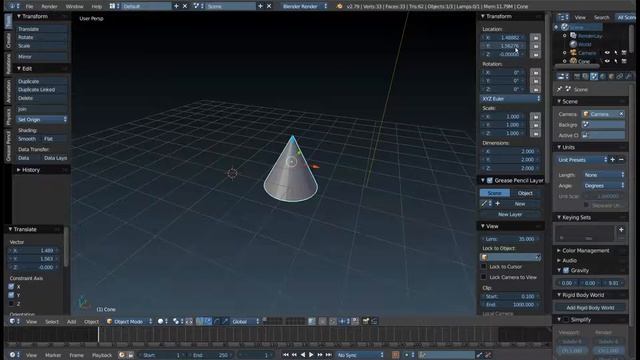The width and height of the screenshot is (640, 360).
Task: Click the play animation button
Action: tap(311, 355)
